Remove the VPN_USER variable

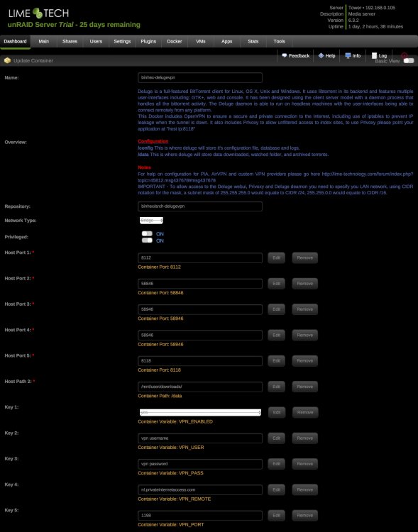coord(305,438)
